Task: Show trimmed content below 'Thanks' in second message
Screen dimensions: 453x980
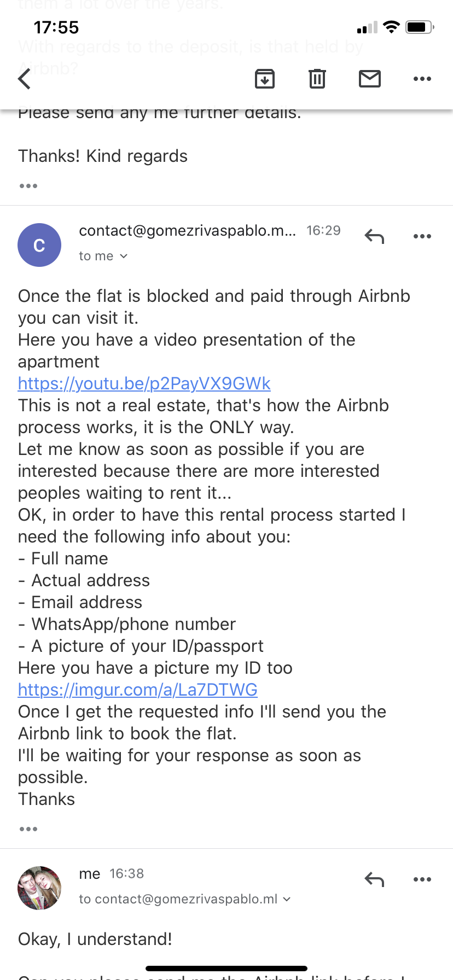Action: [x=28, y=829]
